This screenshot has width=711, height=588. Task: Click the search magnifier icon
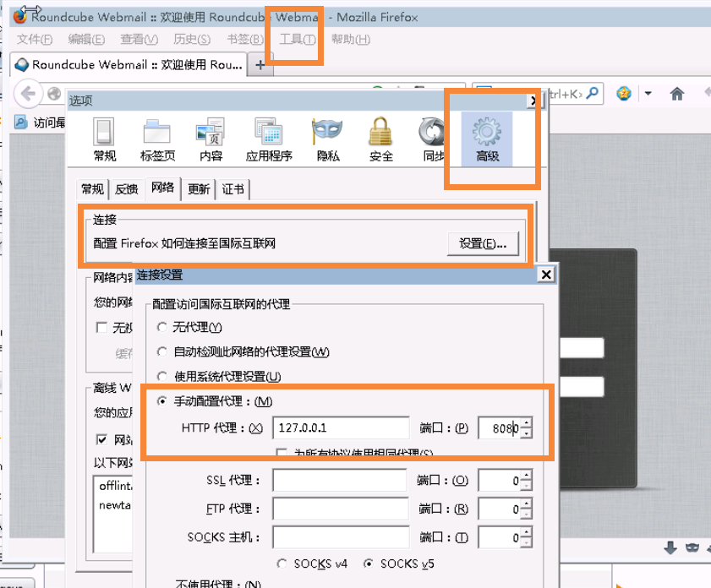(x=592, y=93)
